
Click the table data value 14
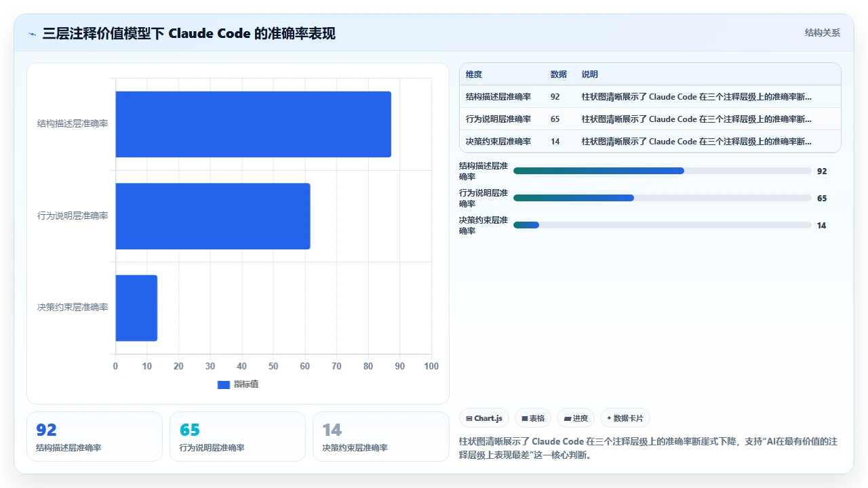click(x=555, y=141)
